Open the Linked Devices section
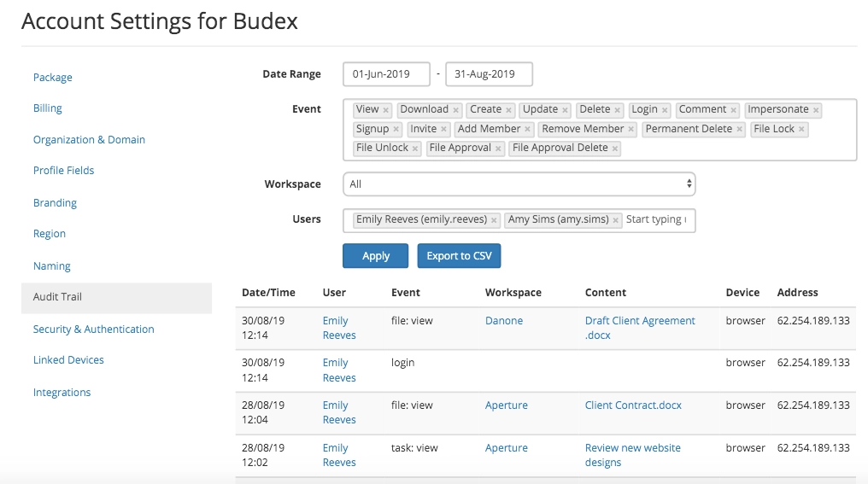The width and height of the screenshot is (868, 484). tap(68, 360)
